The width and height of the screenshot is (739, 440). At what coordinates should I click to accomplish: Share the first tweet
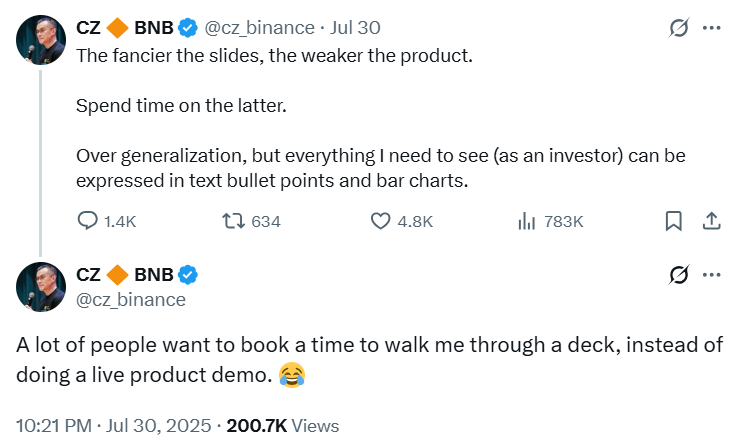[711, 220]
